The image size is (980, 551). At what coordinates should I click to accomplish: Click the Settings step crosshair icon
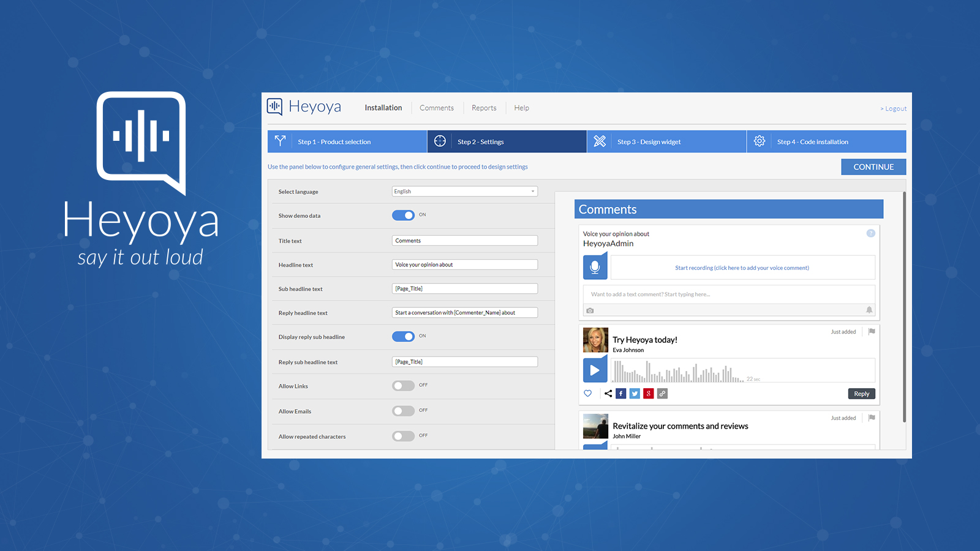click(440, 141)
